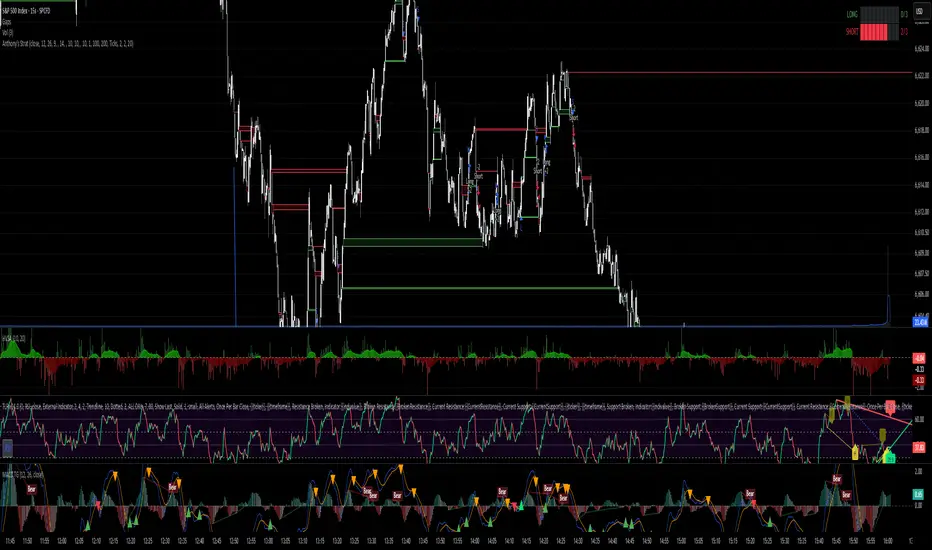Select the long red resistance line on the right

coord(740,73)
